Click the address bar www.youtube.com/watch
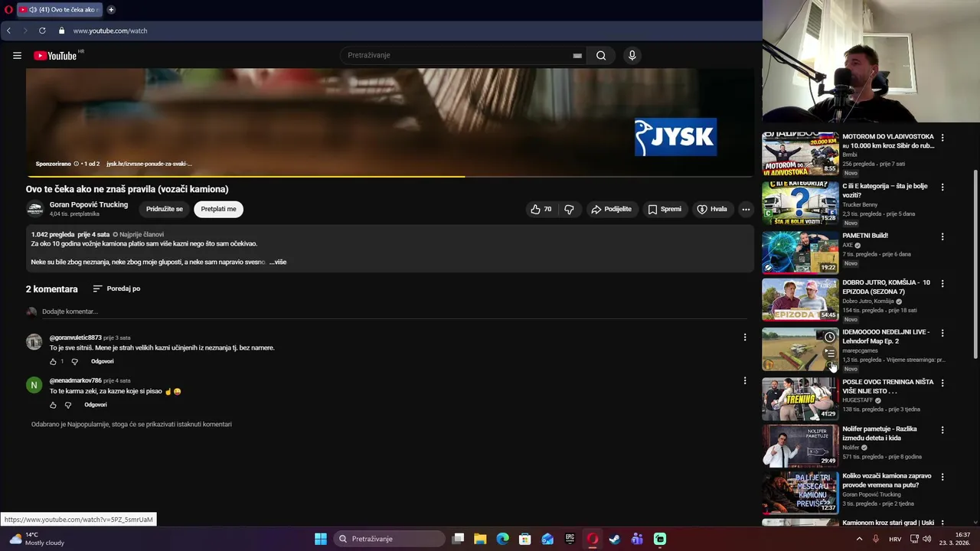 110,31
